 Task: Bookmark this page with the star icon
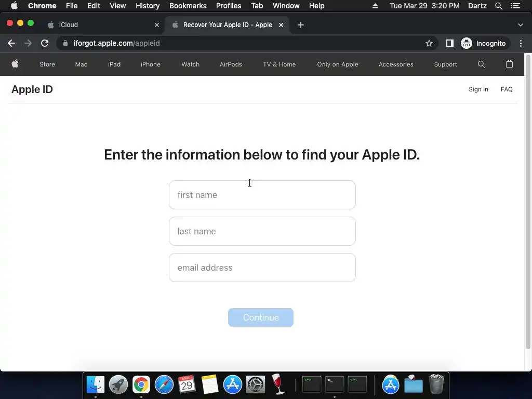[429, 43]
